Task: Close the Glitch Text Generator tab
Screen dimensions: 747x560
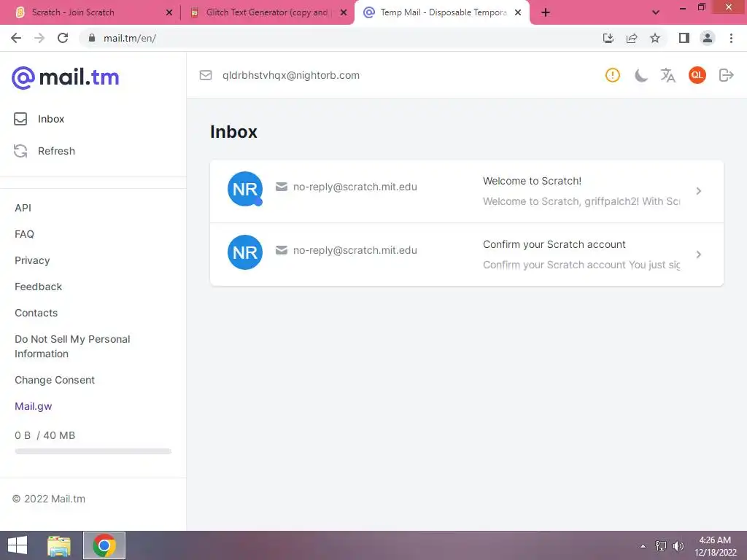Action: (344, 12)
